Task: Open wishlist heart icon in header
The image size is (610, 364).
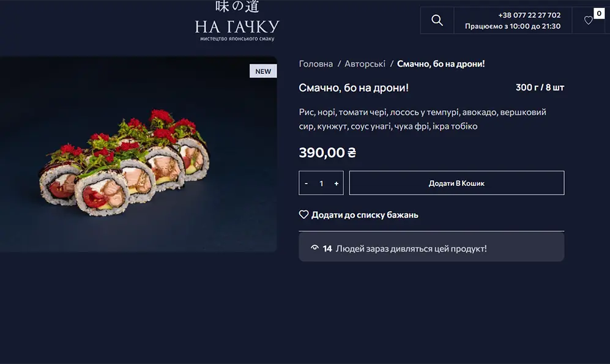Action: [x=588, y=20]
